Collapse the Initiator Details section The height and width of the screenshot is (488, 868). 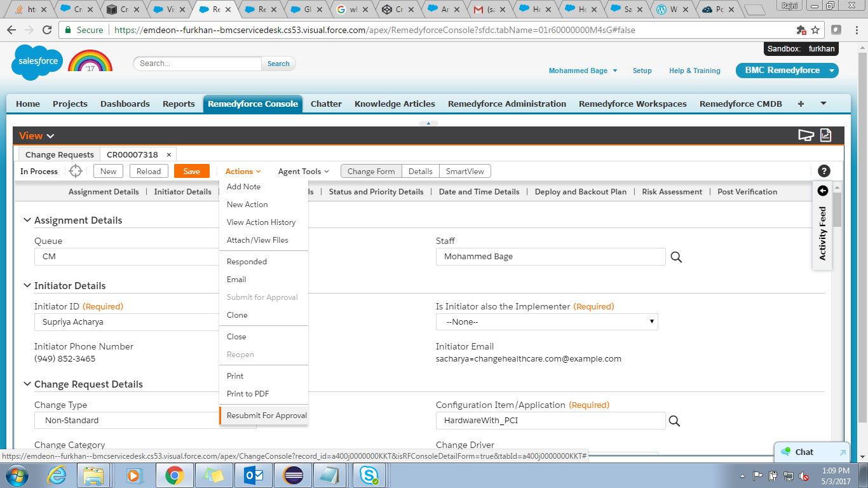pos(27,286)
